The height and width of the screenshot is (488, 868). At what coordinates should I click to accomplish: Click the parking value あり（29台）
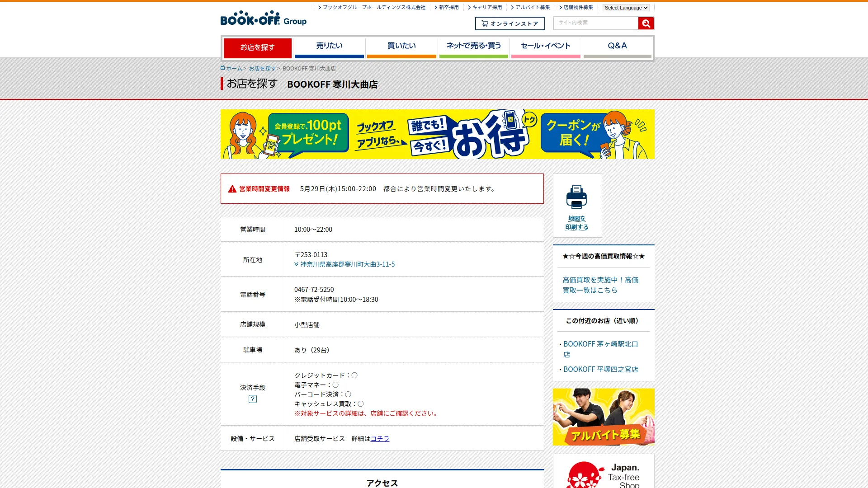pos(313,350)
